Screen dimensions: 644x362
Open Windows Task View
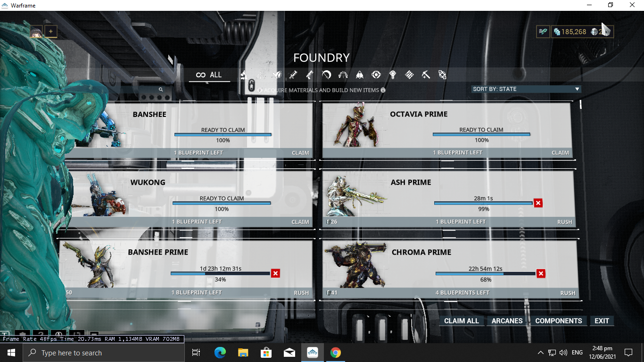tap(197, 353)
